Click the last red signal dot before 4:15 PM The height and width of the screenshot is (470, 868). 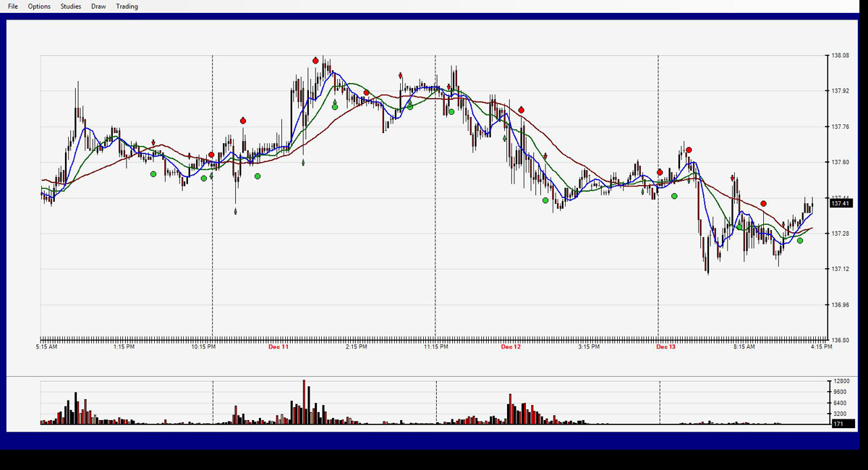(764, 204)
